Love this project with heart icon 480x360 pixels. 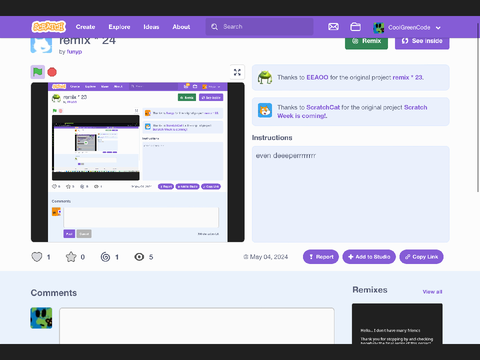coord(37,257)
